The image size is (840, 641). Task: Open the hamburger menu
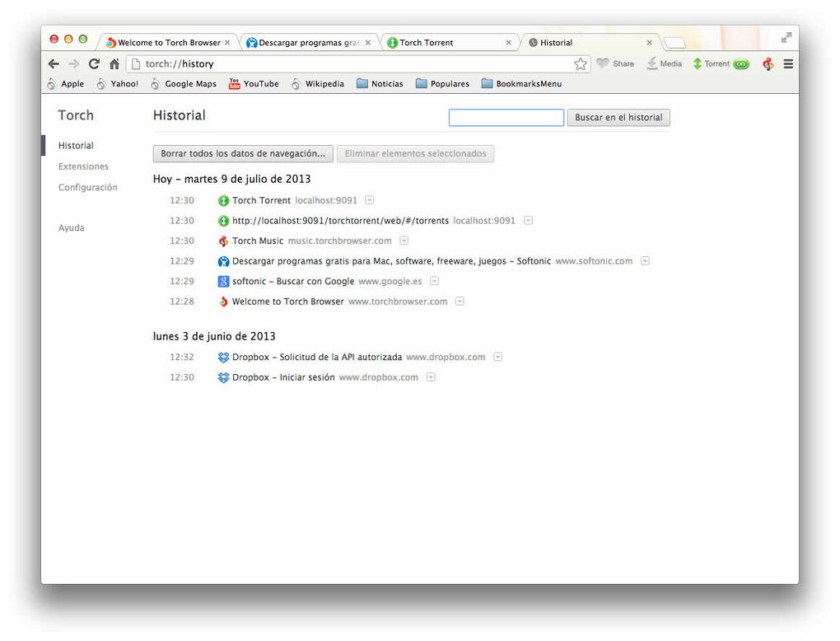tap(788, 63)
